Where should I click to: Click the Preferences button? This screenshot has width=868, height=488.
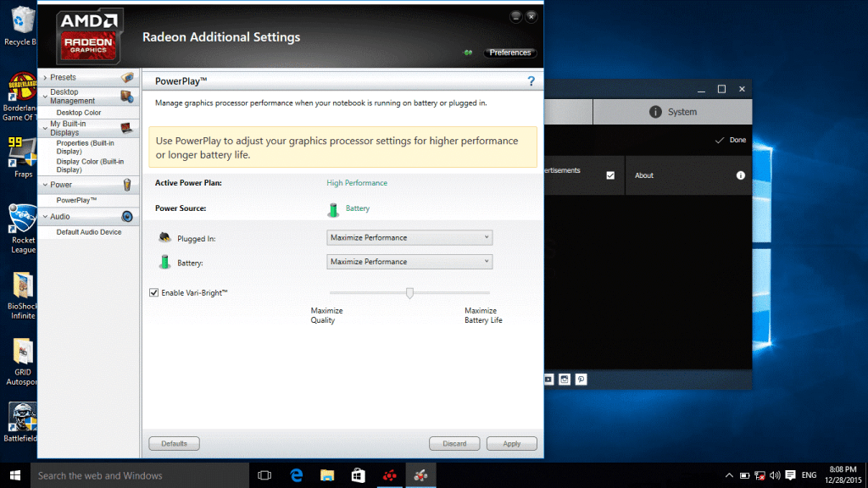pyautogui.click(x=509, y=53)
